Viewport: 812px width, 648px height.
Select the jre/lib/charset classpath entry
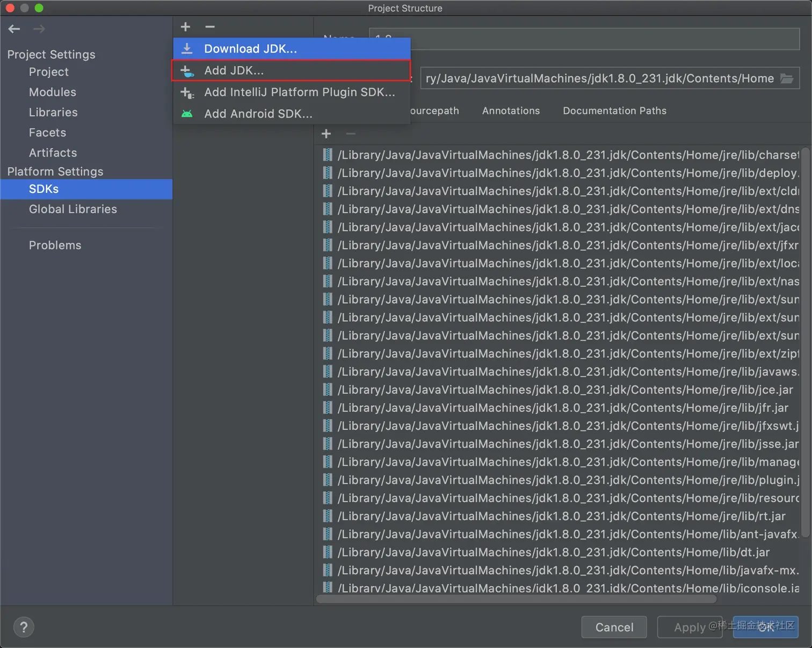559,155
